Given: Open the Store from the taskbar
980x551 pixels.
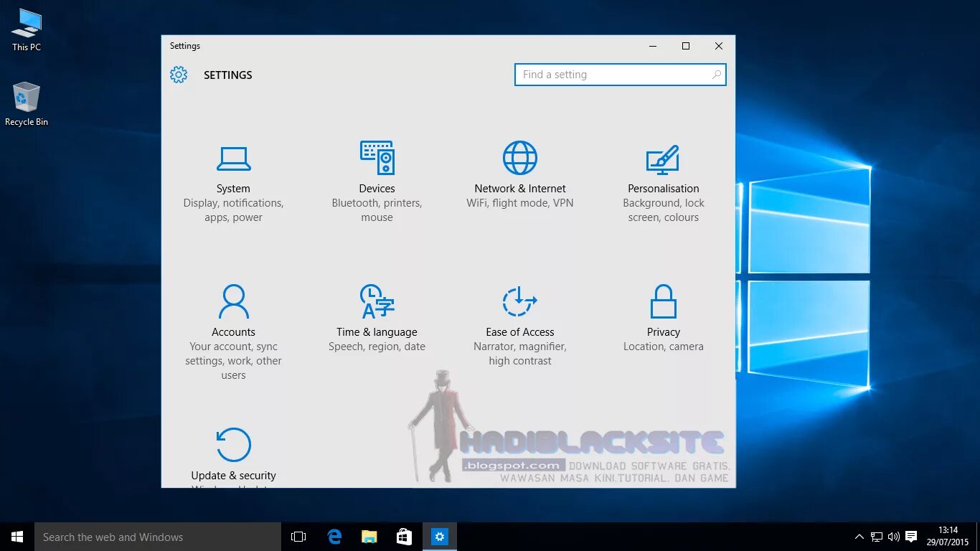Looking at the screenshot, I should (x=404, y=537).
